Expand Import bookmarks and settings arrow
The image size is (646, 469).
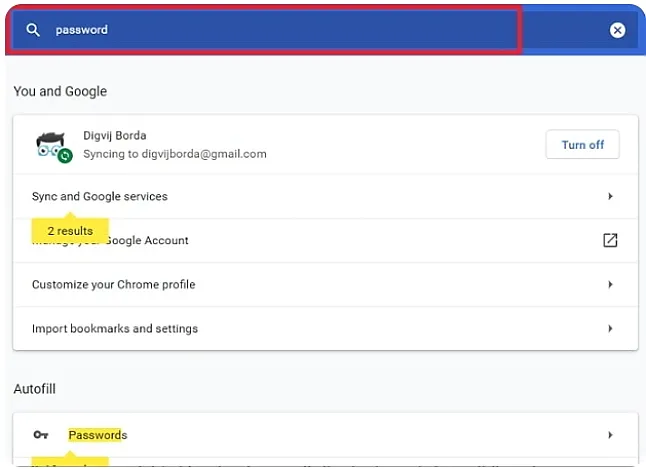tap(610, 328)
